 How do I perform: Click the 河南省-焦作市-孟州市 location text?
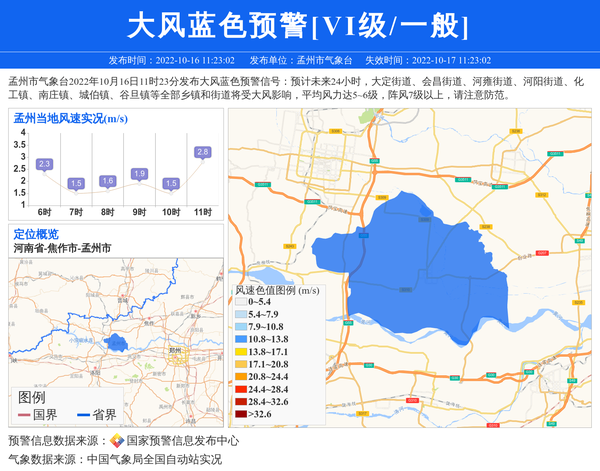pos(62,247)
